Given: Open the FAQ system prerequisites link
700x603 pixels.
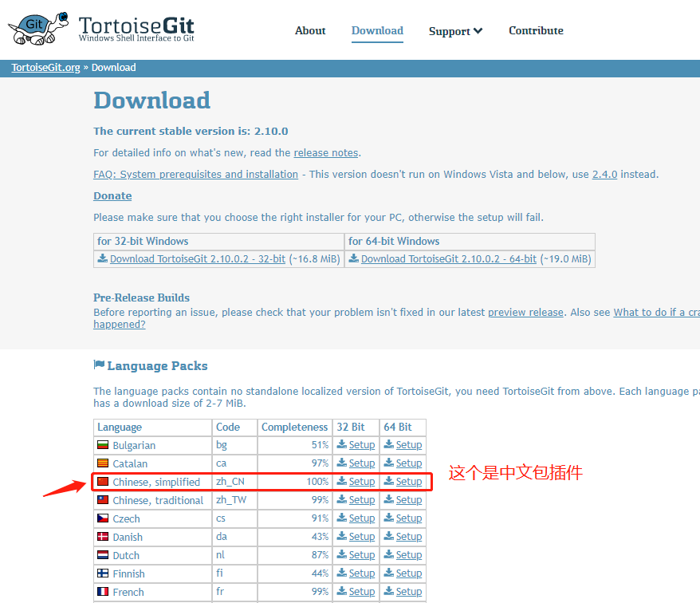Looking at the screenshot, I should 195,174.
